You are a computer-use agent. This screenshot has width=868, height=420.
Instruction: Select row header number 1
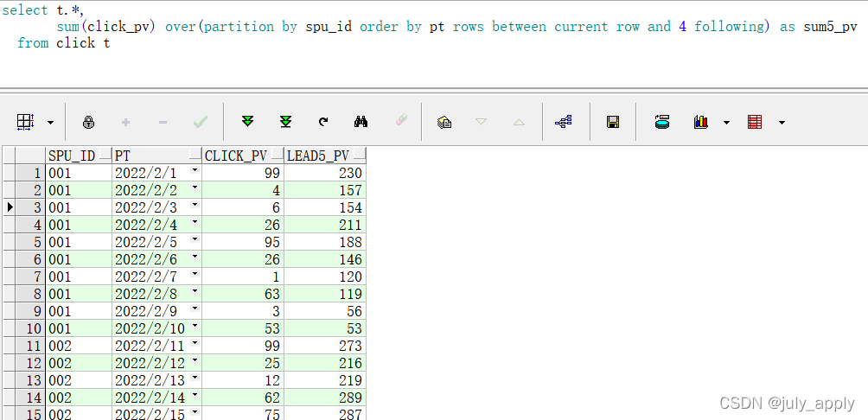pyautogui.click(x=30, y=173)
